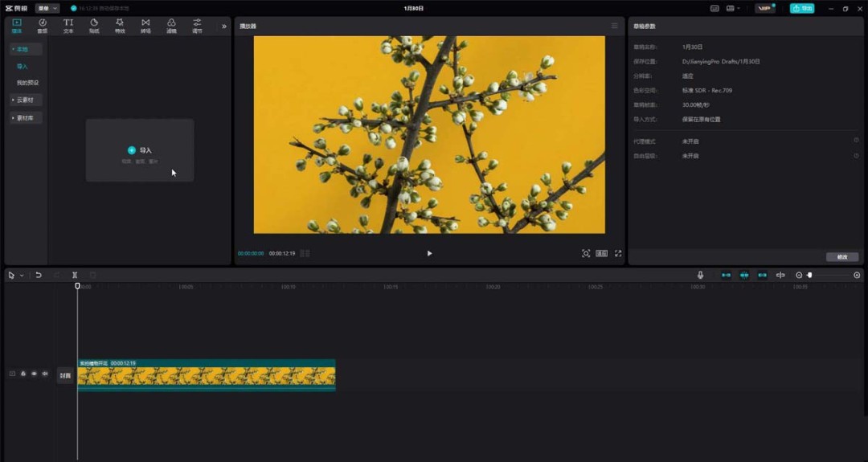This screenshot has width=868, height=462.
Task: Open the Effects (特效) panel
Action: [120, 26]
